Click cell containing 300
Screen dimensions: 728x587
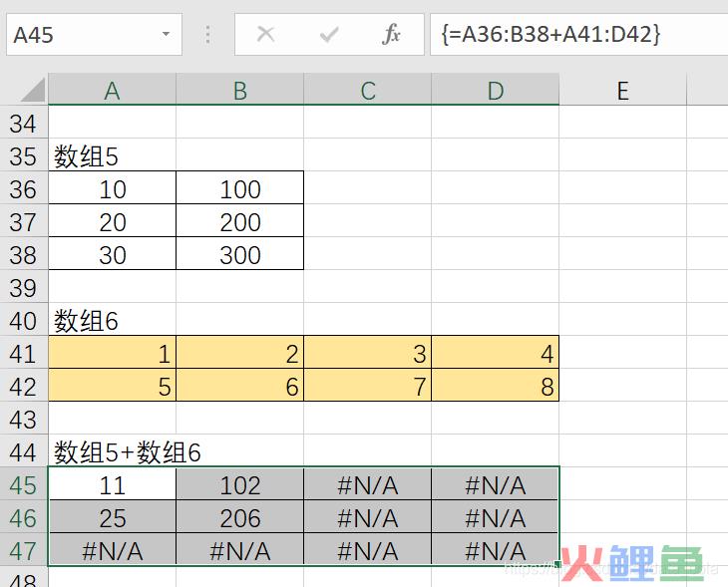coord(240,255)
